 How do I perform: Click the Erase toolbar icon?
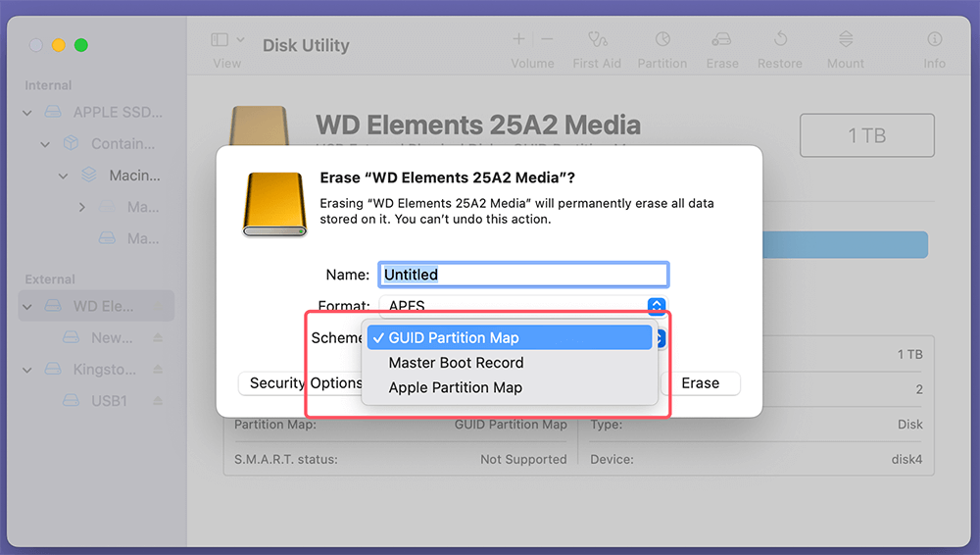click(x=721, y=39)
